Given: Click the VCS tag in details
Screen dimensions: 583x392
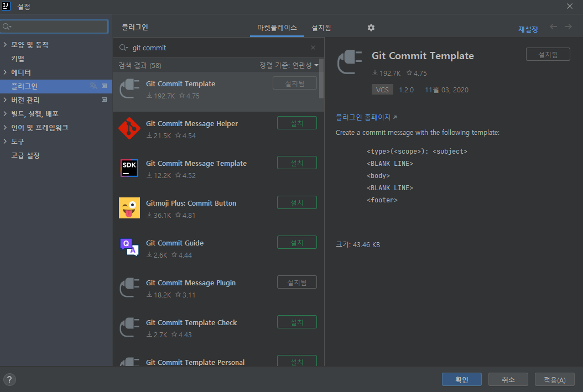Looking at the screenshot, I should click(382, 90).
